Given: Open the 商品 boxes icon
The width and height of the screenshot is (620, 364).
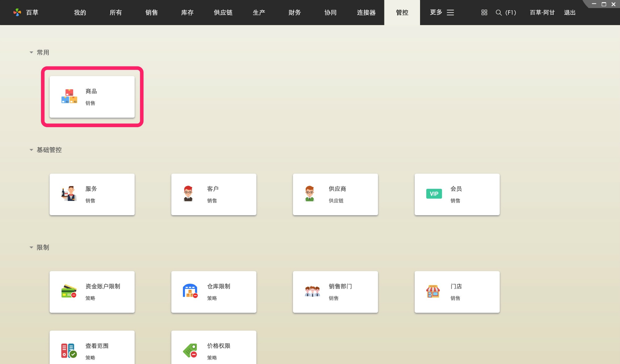Looking at the screenshot, I should tap(69, 96).
